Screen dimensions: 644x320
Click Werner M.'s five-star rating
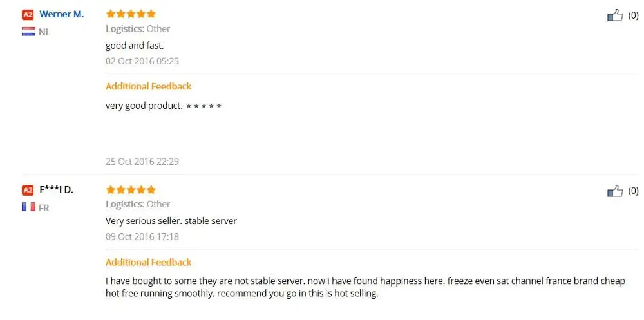pos(131,14)
